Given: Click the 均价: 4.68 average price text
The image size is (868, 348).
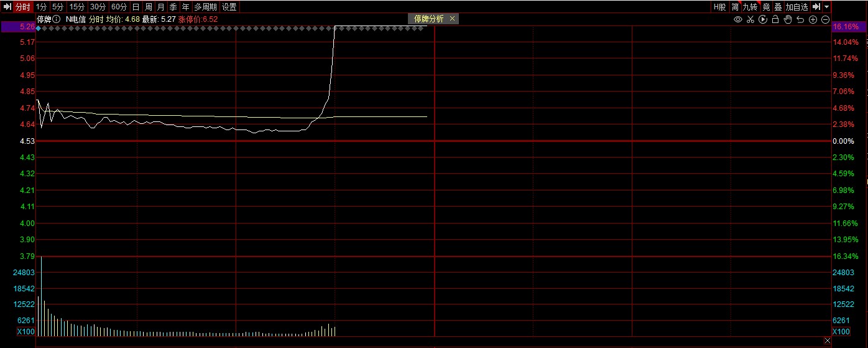Looking at the screenshot, I should (x=122, y=19).
